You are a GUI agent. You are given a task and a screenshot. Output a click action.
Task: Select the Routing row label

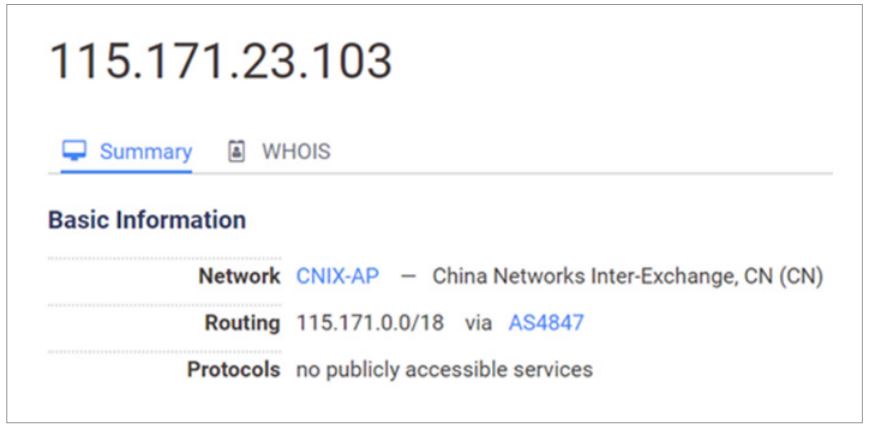(x=242, y=323)
